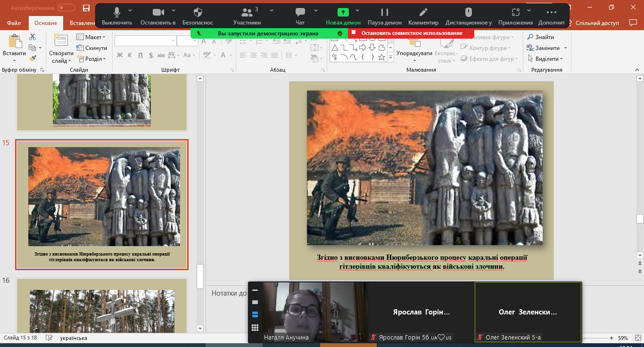Image resolution: width=644 pixels, height=347 pixels.
Task: Open Zoom apps menu
Action: (x=515, y=15)
